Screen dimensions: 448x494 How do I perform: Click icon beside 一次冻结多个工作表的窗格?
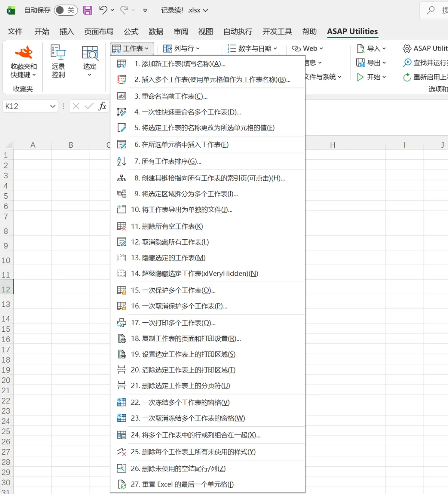122,402
